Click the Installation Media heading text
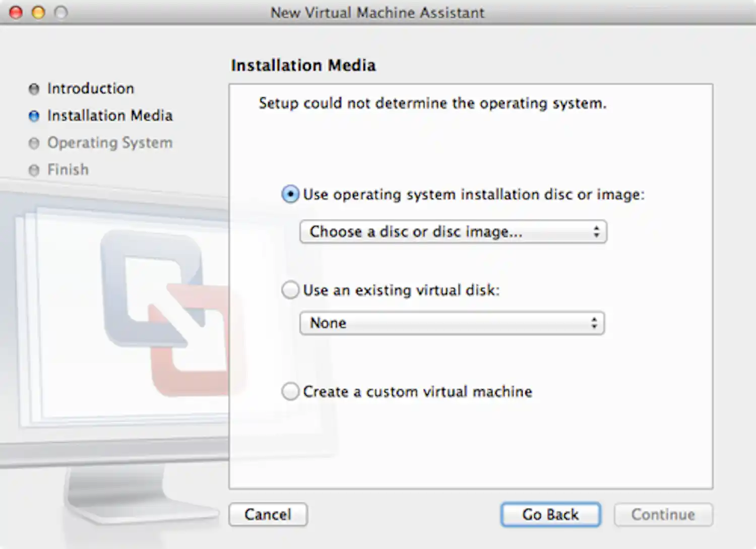 pyautogui.click(x=303, y=66)
